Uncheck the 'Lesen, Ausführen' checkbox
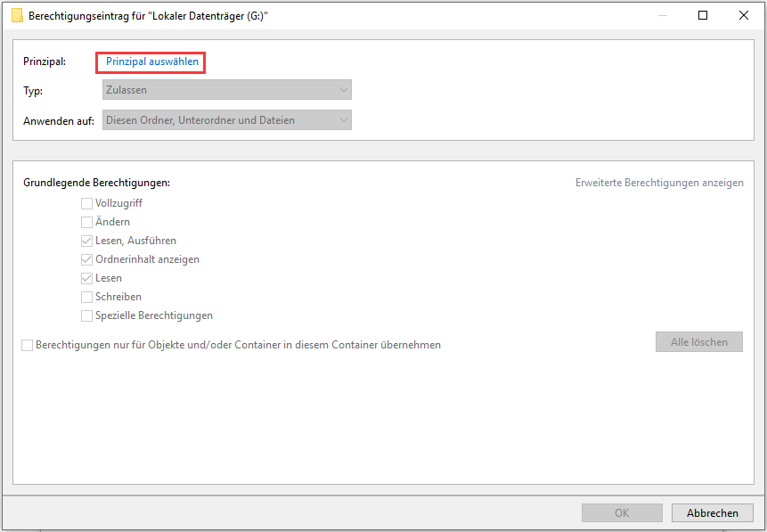The image size is (767, 532). point(86,241)
